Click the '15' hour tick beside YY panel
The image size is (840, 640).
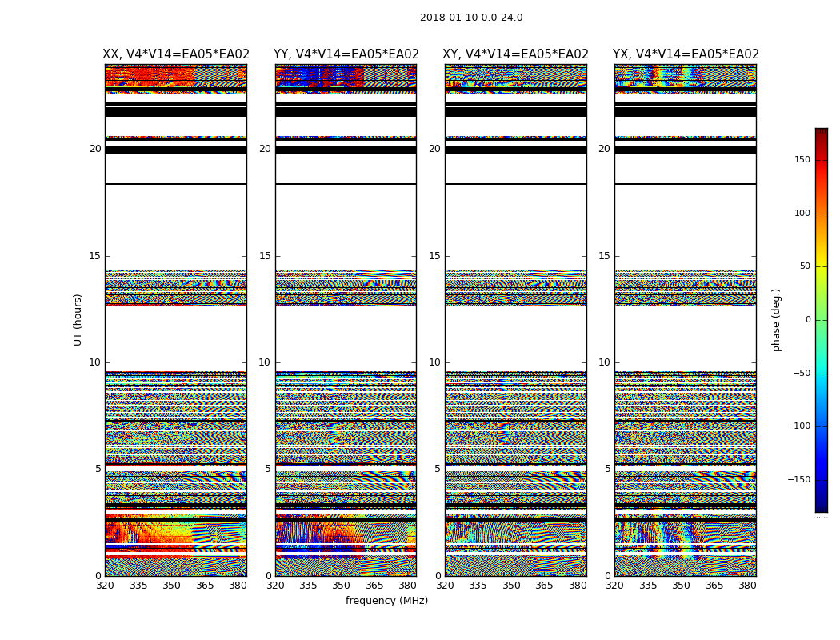coord(265,256)
